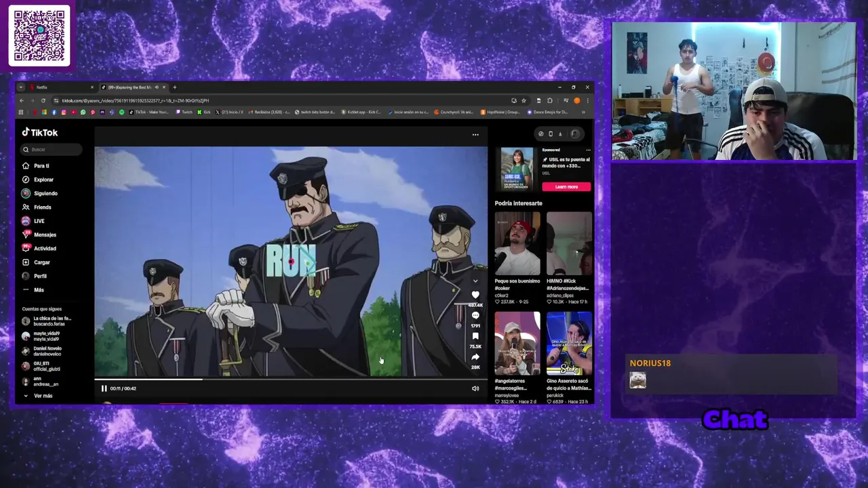This screenshot has height=488, width=868.
Task: Open La chica de las fe... account
Action: point(46,321)
